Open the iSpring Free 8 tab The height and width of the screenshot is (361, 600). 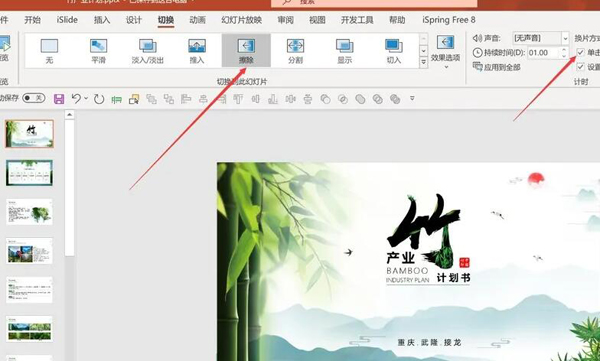click(449, 20)
